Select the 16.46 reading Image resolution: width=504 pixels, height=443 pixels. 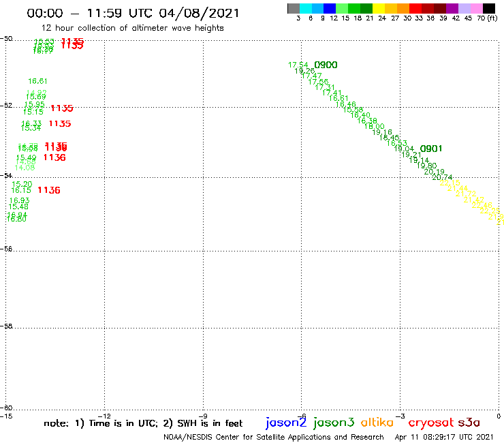346,104
